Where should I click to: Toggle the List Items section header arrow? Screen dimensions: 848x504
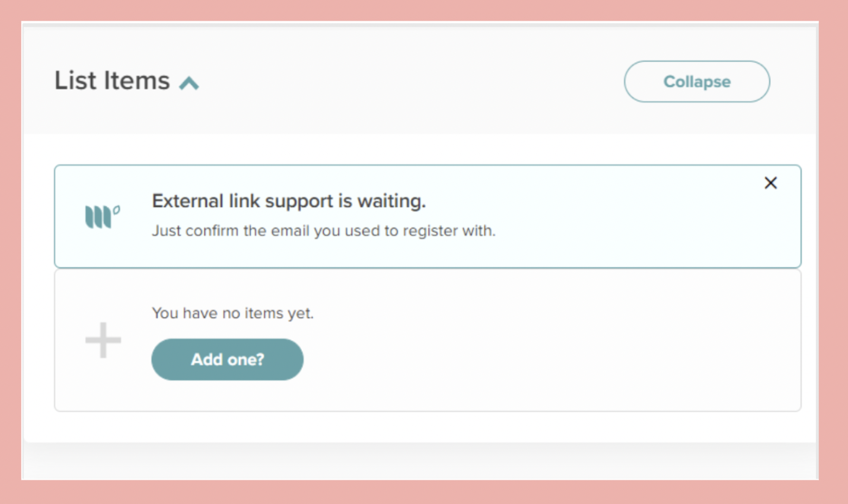189,83
